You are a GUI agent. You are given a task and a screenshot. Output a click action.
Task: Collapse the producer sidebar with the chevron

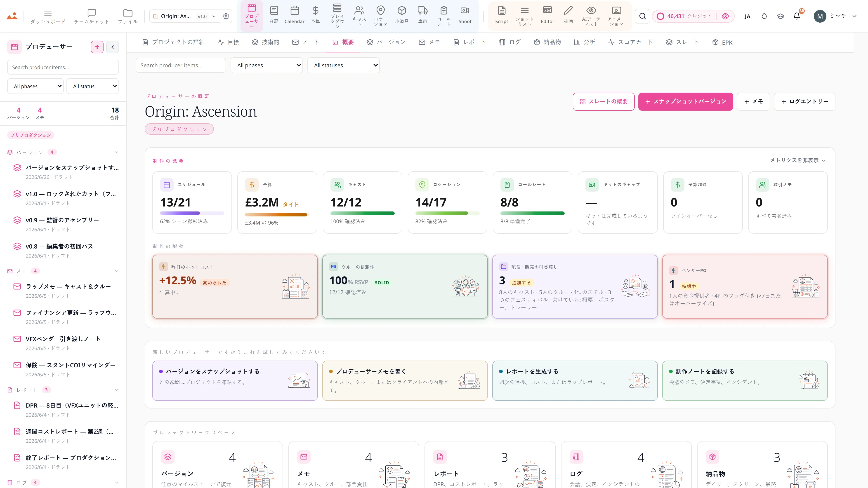pos(113,47)
